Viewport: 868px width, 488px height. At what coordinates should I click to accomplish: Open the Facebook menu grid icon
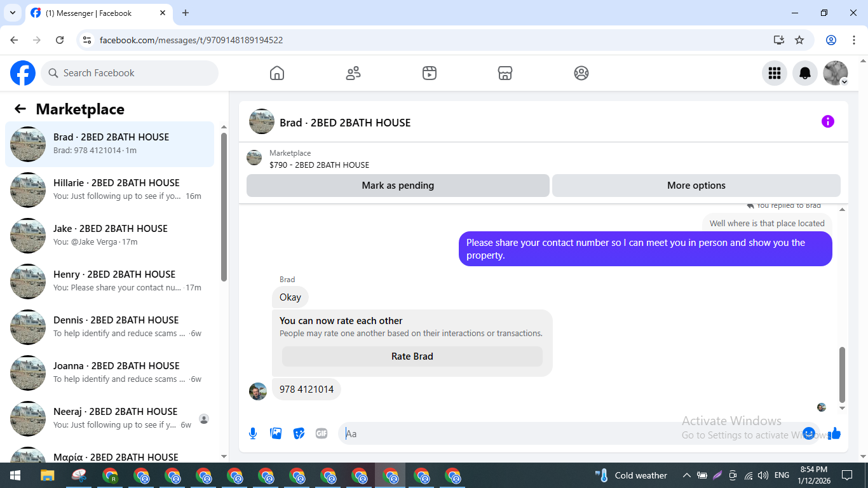[x=775, y=73]
